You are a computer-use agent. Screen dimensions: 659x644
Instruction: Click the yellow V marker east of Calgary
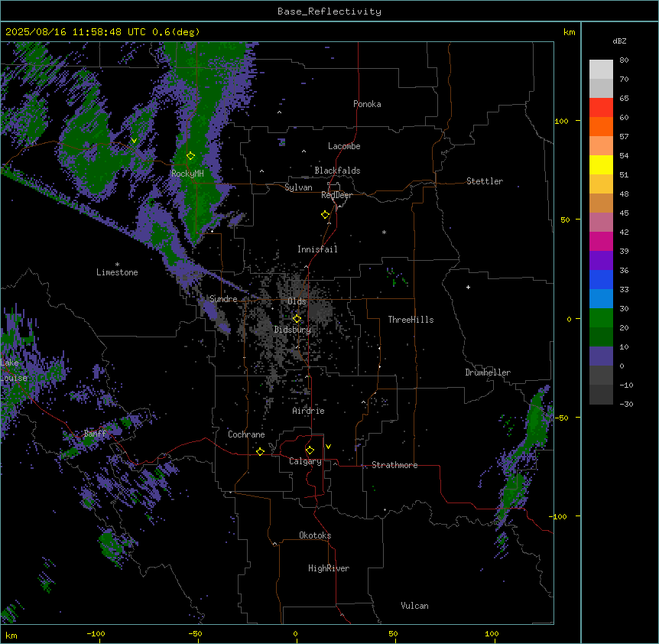point(328,447)
